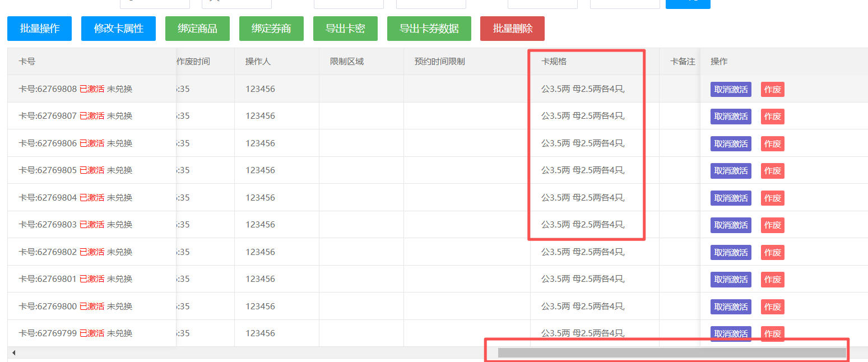The image size is (868, 362).
Task: Click the 预约时间限制 column header
Action: point(439,62)
